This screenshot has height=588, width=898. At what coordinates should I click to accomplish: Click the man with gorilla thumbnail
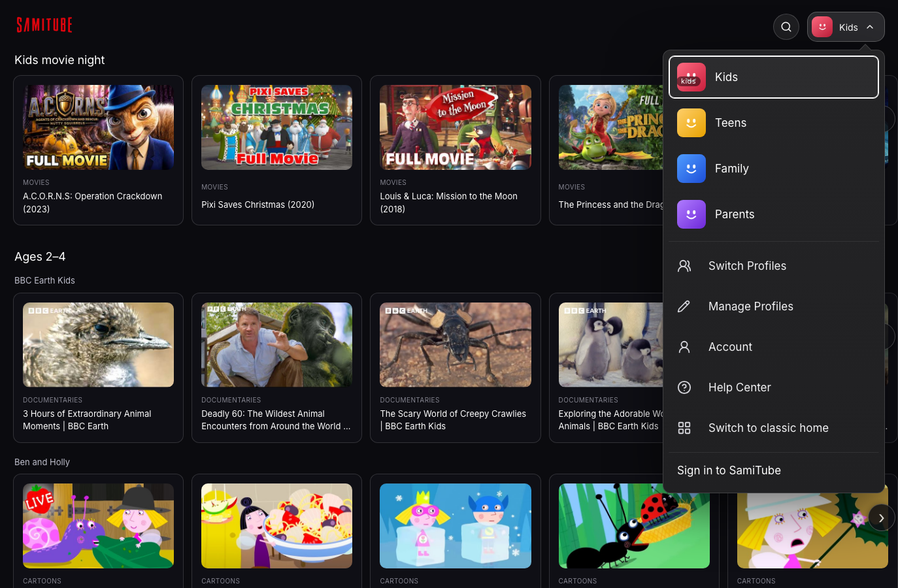(x=277, y=345)
